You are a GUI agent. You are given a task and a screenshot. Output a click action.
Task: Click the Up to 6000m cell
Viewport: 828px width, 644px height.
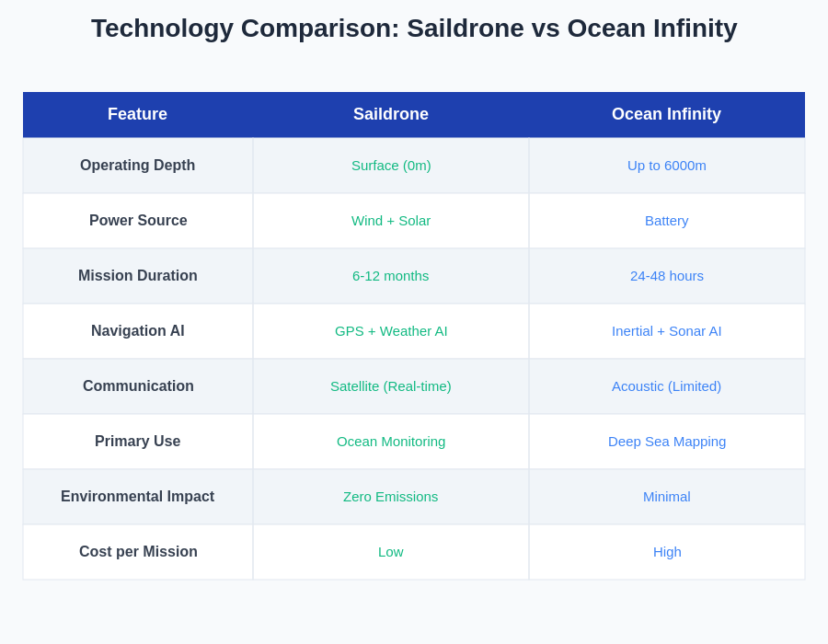coord(666,166)
